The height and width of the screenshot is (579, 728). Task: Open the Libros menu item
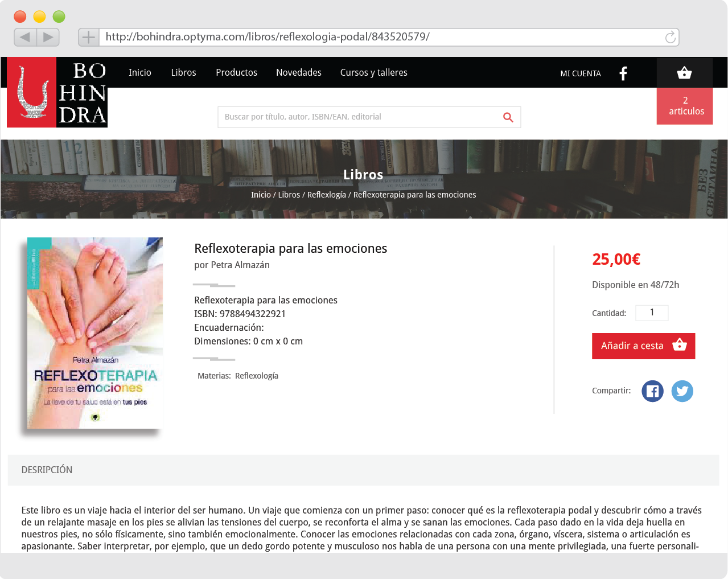click(183, 73)
